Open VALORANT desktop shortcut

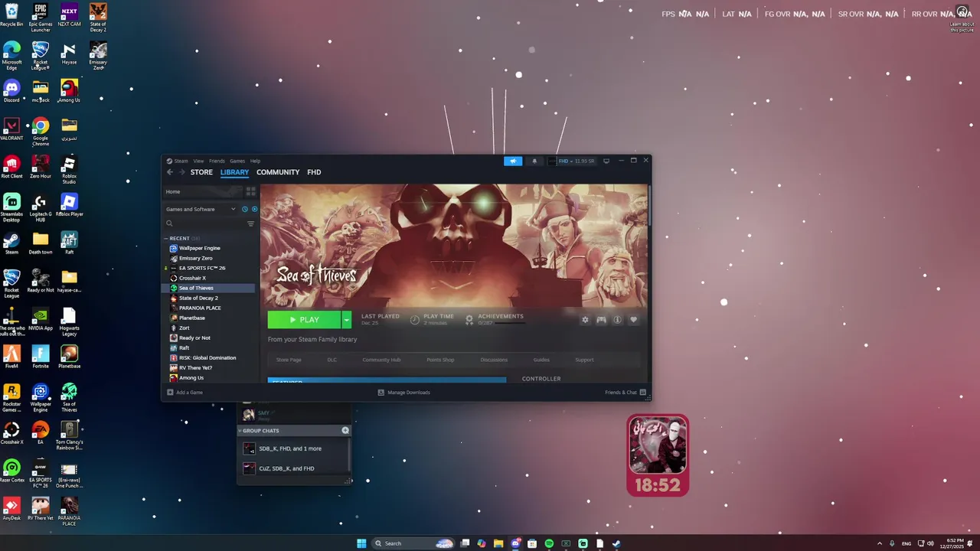click(x=11, y=129)
